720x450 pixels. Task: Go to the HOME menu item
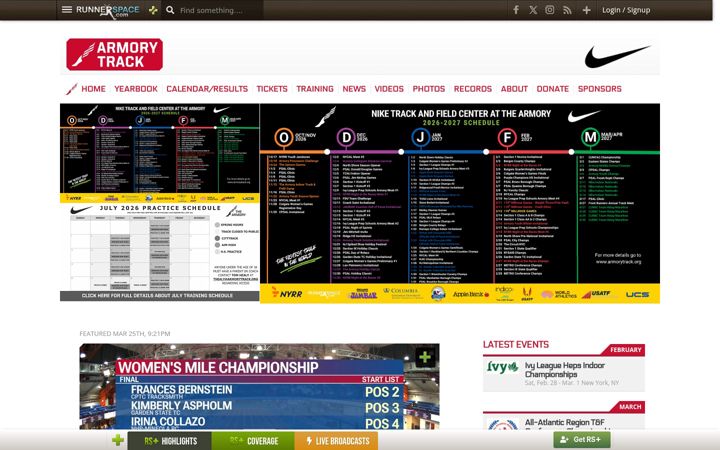click(94, 89)
